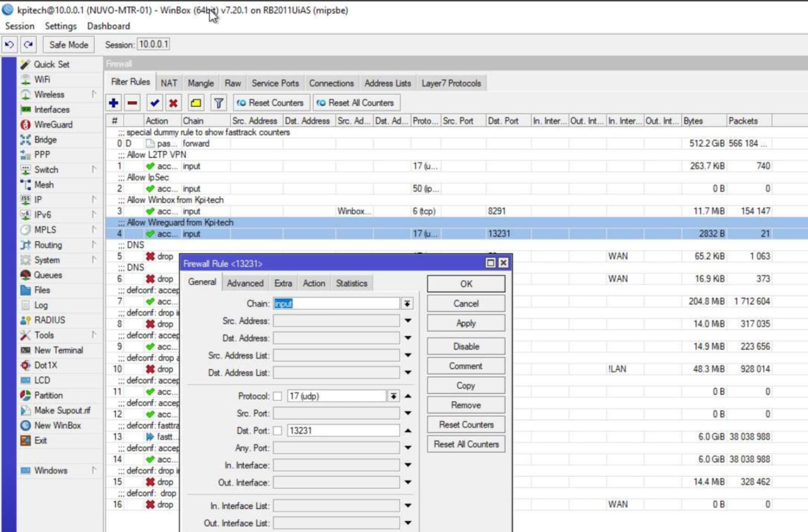
Task: Enable rule using the blue checkmark icon
Action: coord(155,103)
